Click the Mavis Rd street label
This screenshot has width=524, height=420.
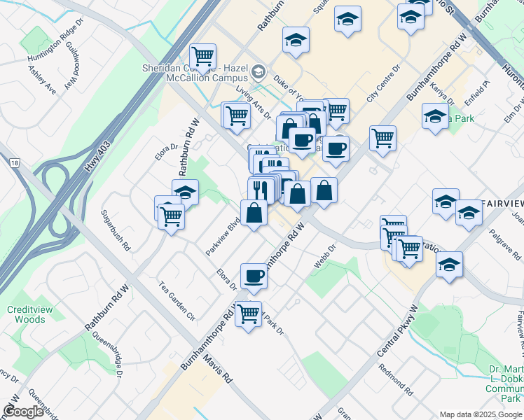click(218, 370)
